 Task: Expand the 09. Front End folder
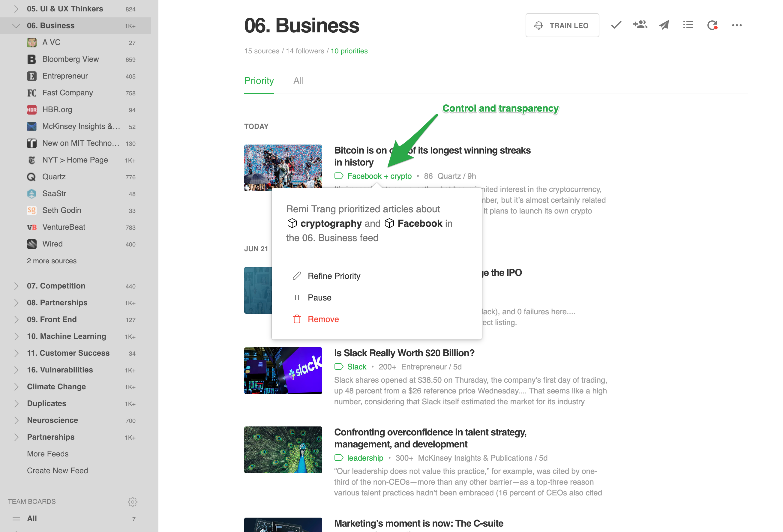tap(16, 320)
